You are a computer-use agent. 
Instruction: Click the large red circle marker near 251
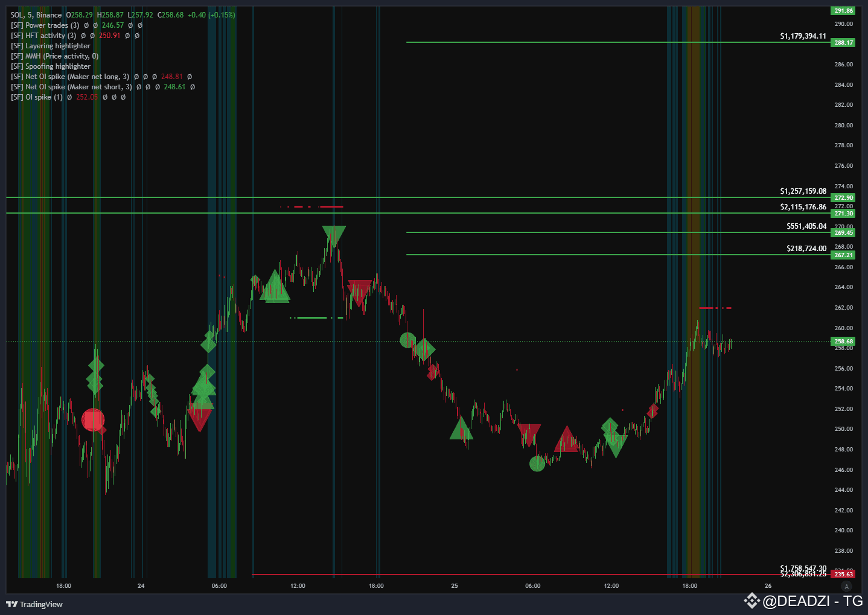click(x=93, y=420)
